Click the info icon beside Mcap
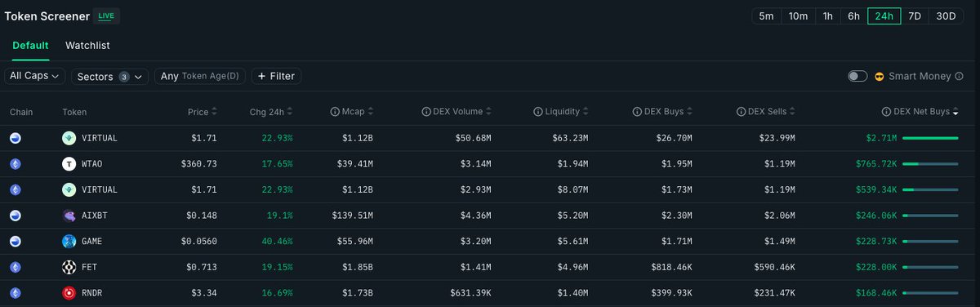This screenshot has width=980, height=307. point(335,112)
